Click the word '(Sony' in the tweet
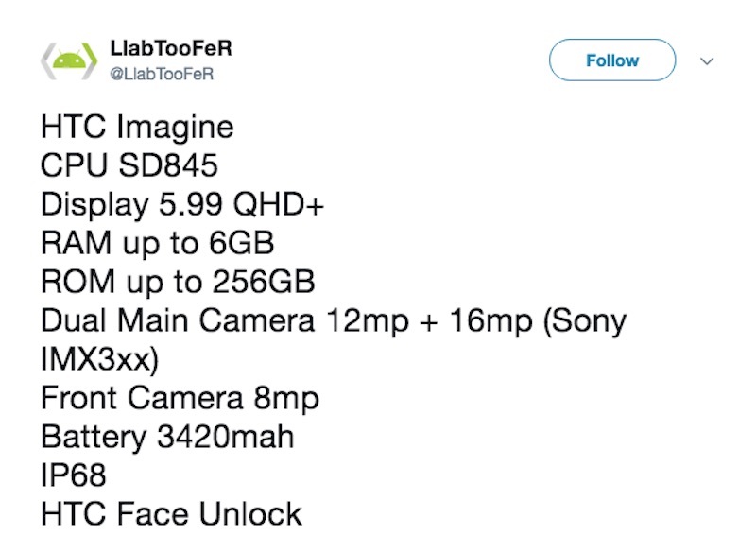Screen dimensions: 756x535 coord(584,321)
